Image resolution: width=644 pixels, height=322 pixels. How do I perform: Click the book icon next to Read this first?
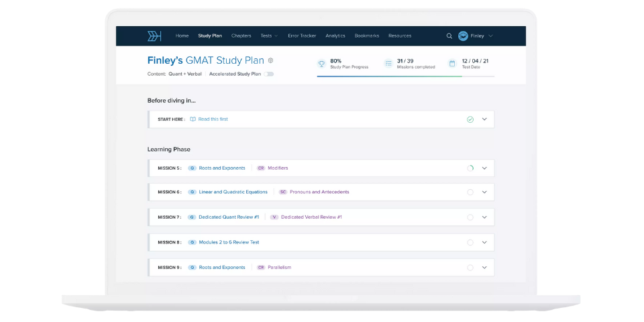point(193,119)
